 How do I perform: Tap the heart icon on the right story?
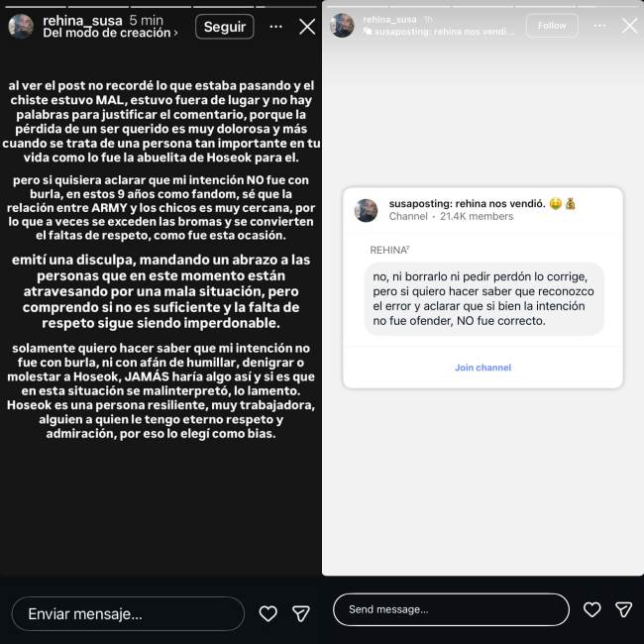pyautogui.click(x=591, y=609)
